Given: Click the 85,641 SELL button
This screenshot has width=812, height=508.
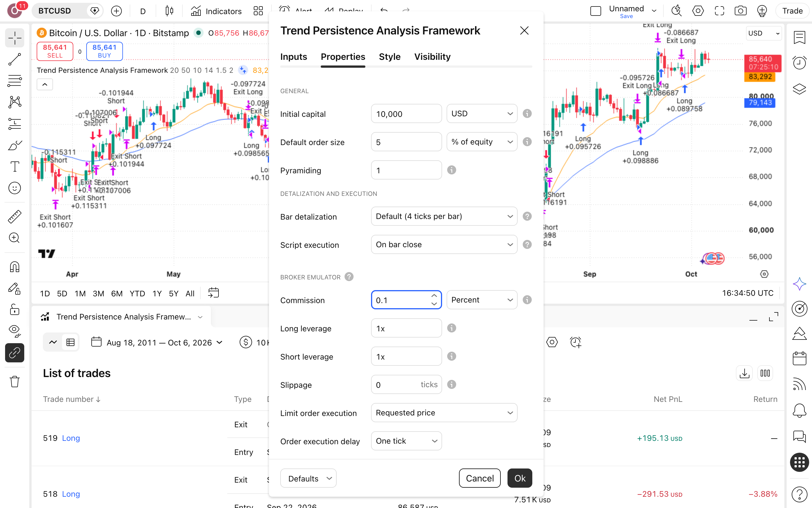Looking at the screenshot, I should (55, 51).
